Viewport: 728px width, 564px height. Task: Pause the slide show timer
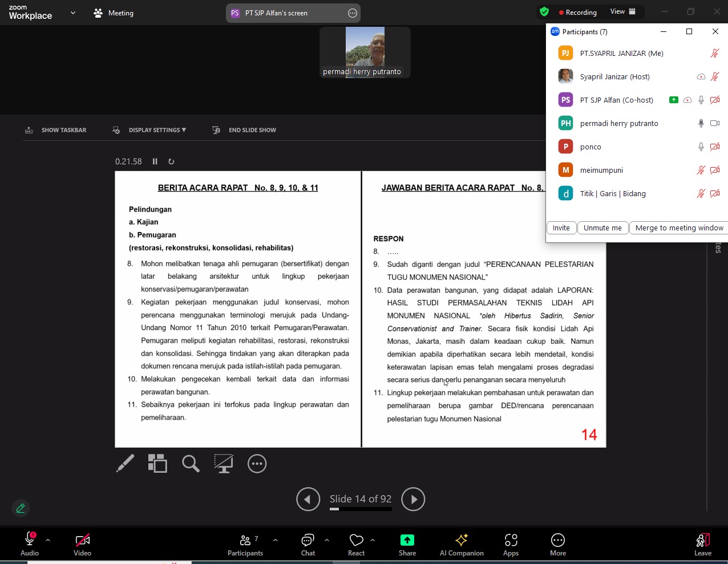155,161
